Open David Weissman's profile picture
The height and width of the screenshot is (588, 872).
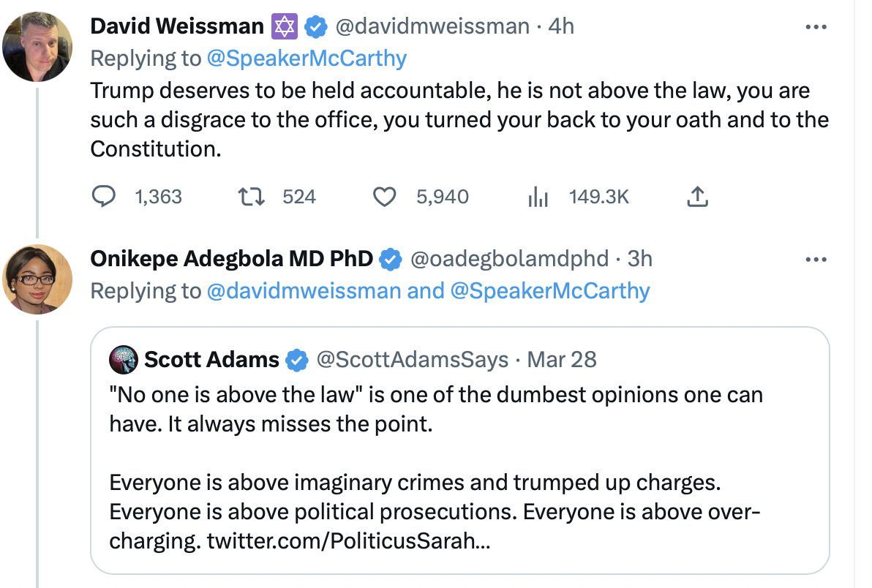click(x=37, y=47)
